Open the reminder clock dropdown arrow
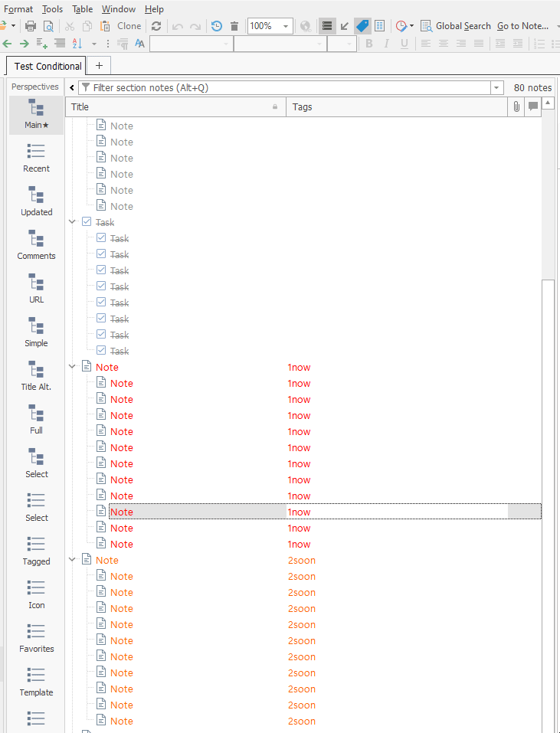560x733 pixels. click(x=411, y=26)
